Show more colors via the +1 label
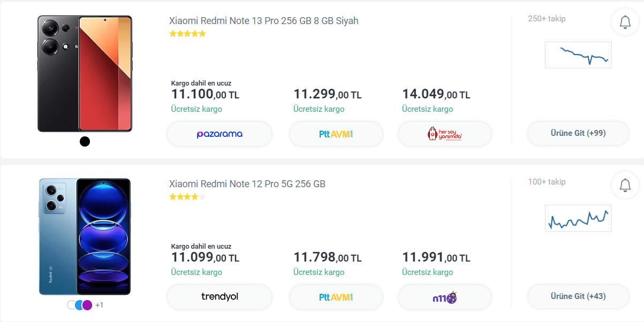Viewport: 644px width, 322px height. click(x=99, y=305)
